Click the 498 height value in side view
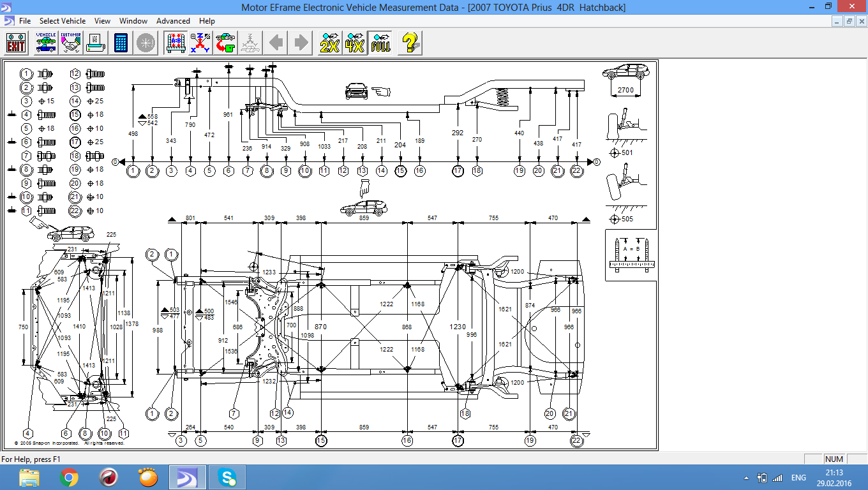The height and width of the screenshot is (490, 868). [133, 134]
